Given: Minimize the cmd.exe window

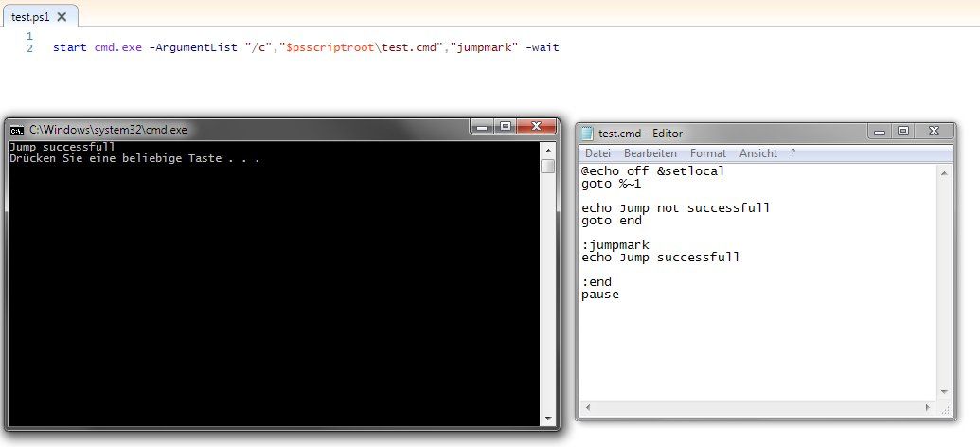Looking at the screenshot, I should (x=482, y=127).
